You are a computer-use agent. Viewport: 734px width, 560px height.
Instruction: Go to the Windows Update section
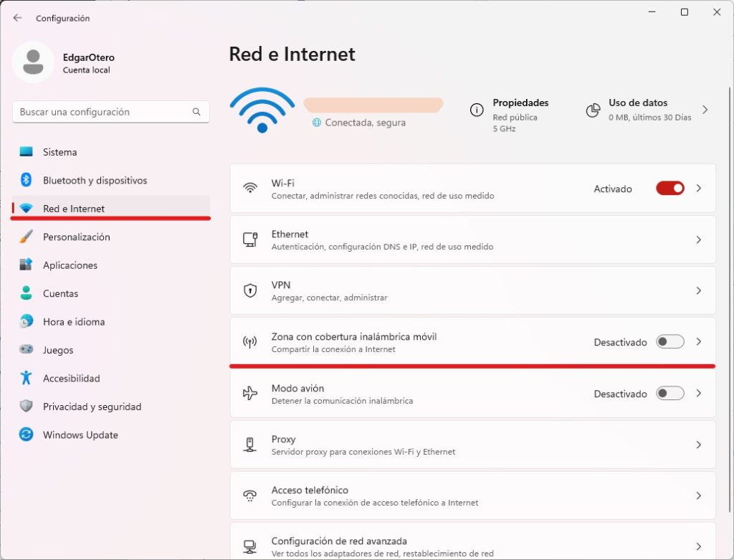point(111,435)
